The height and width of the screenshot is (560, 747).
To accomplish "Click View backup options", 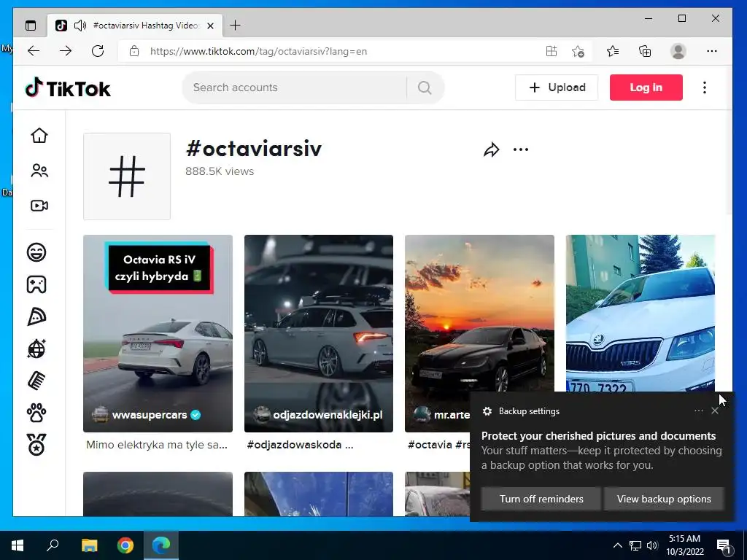I will pyautogui.click(x=664, y=499).
